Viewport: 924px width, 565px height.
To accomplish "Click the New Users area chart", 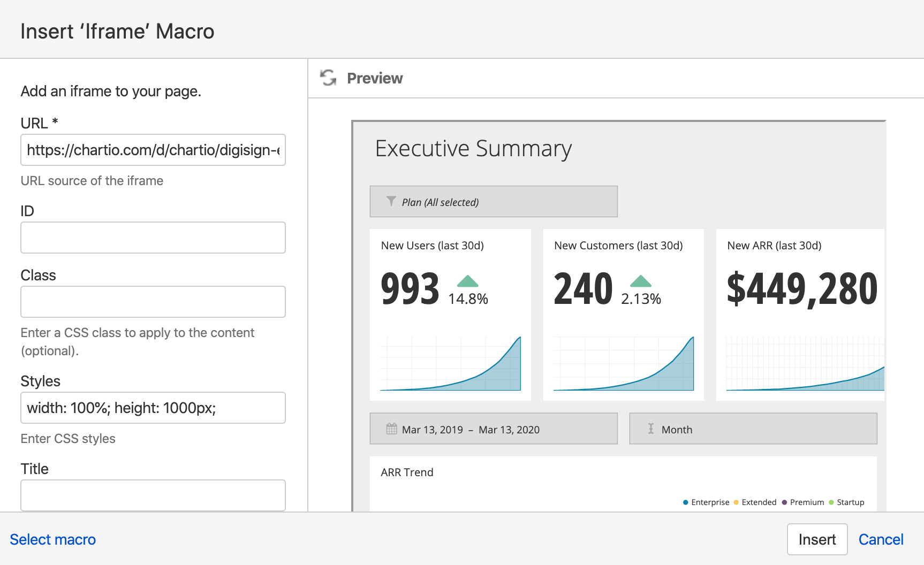I will [450, 364].
